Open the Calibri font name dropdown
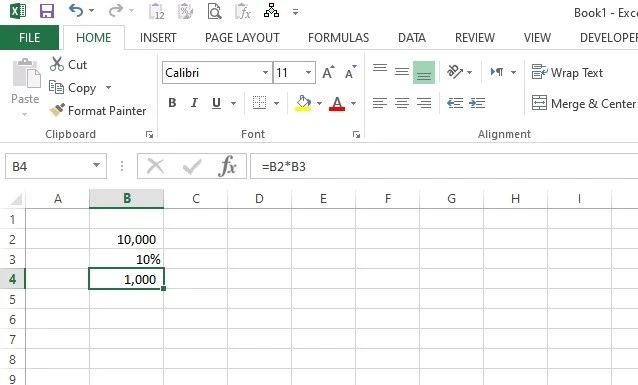 tap(265, 72)
